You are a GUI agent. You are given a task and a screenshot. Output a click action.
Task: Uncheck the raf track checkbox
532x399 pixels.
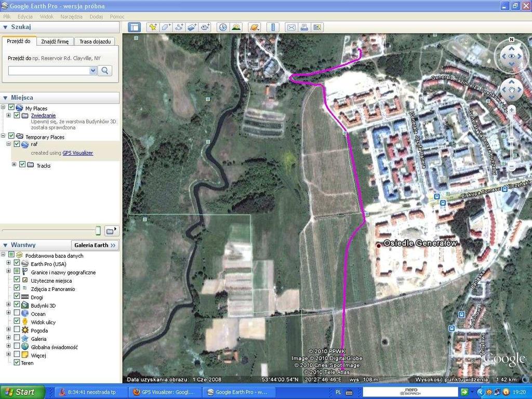(x=17, y=144)
